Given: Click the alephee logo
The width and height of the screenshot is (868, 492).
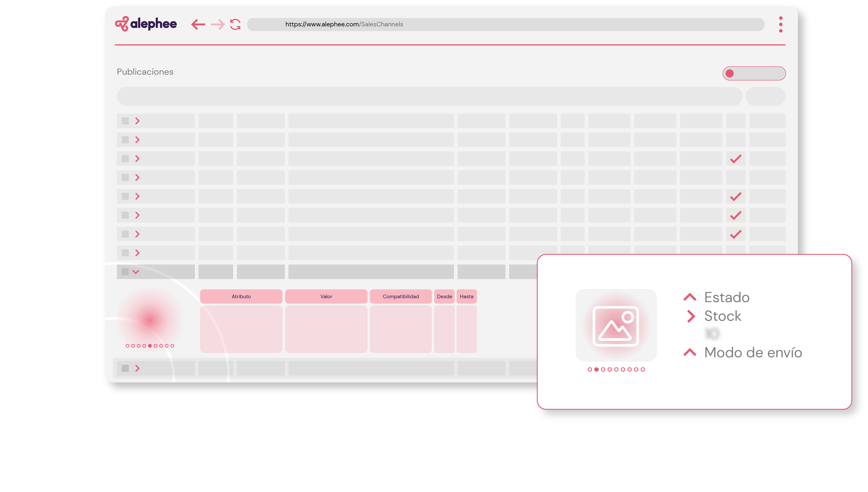Looking at the screenshot, I should click(146, 24).
